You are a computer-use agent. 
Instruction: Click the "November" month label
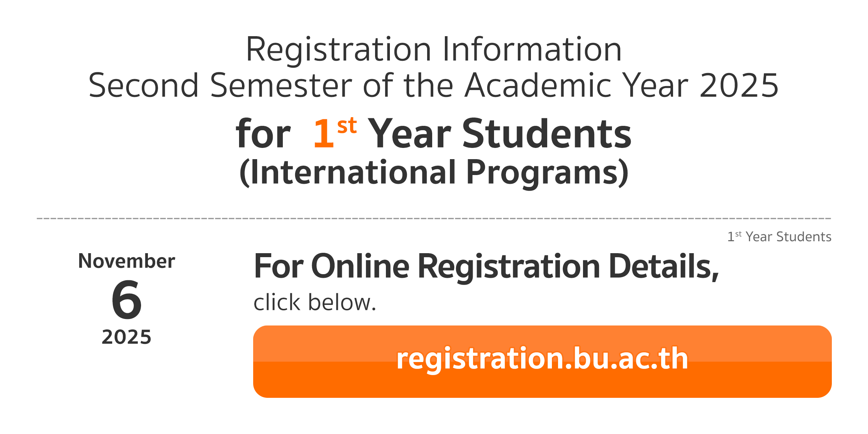coord(127,261)
